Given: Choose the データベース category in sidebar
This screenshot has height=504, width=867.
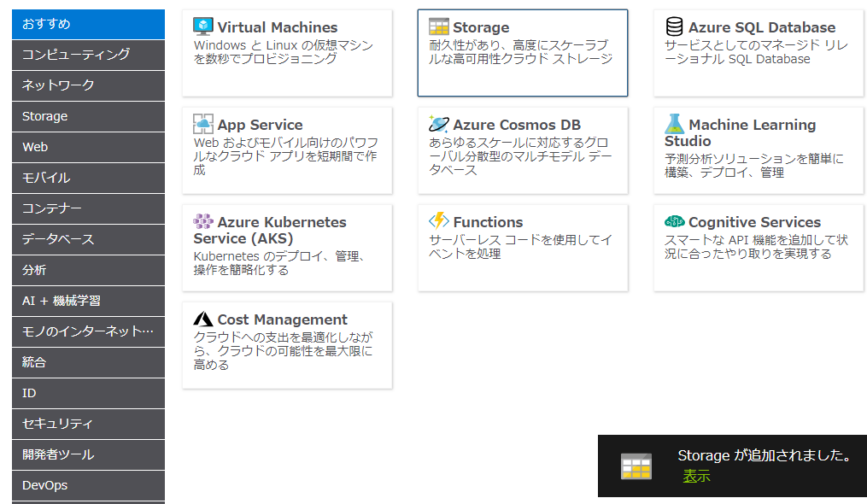Looking at the screenshot, I should click(x=89, y=239).
